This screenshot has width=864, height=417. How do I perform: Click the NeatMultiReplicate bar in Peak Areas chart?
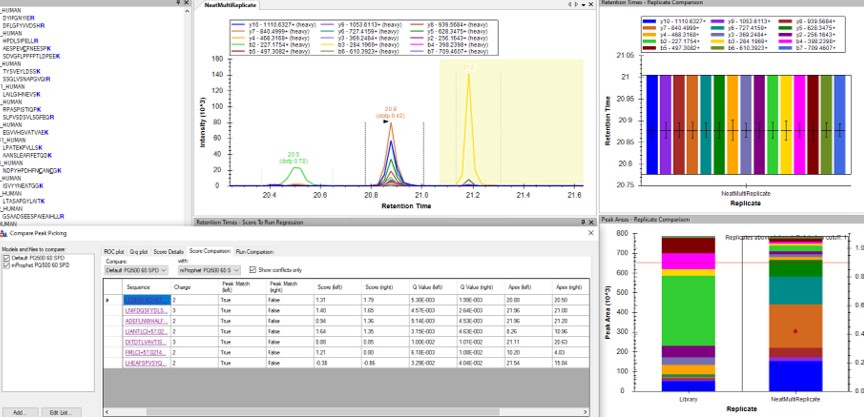(795, 313)
